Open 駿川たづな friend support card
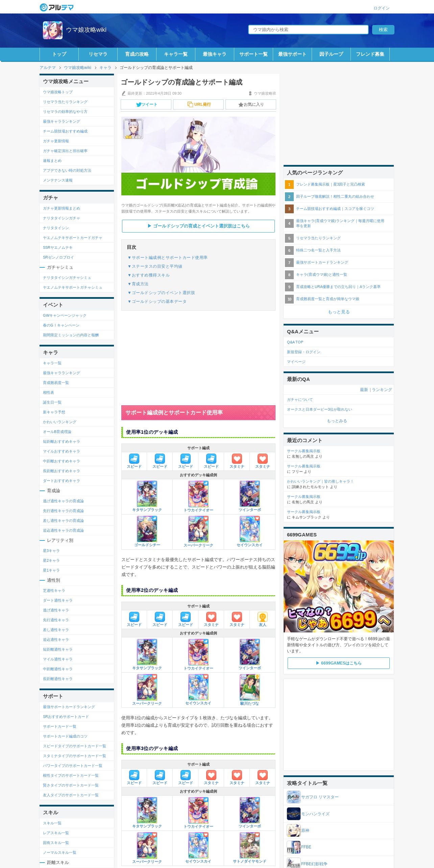 click(250, 687)
